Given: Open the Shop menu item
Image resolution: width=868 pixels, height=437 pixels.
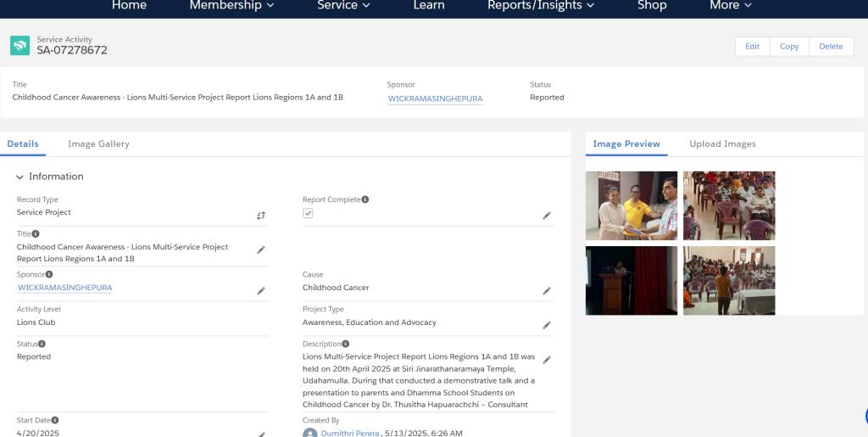Looking at the screenshot, I should coord(652,6).
